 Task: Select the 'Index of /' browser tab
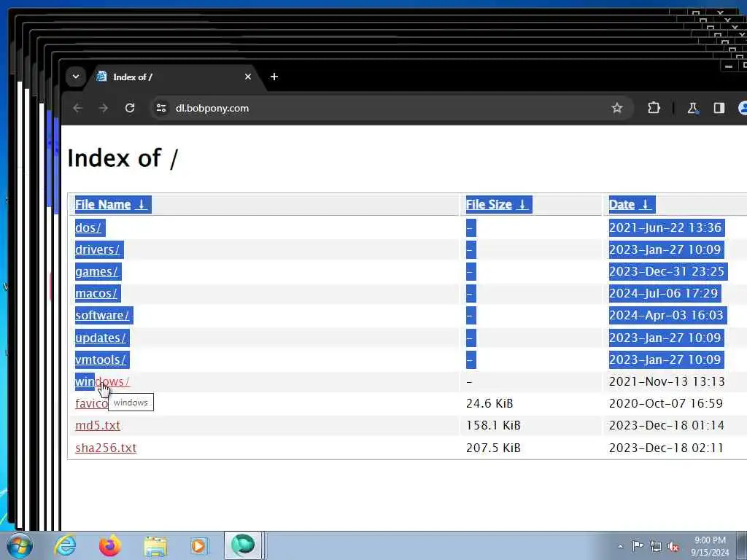[174, 77]
